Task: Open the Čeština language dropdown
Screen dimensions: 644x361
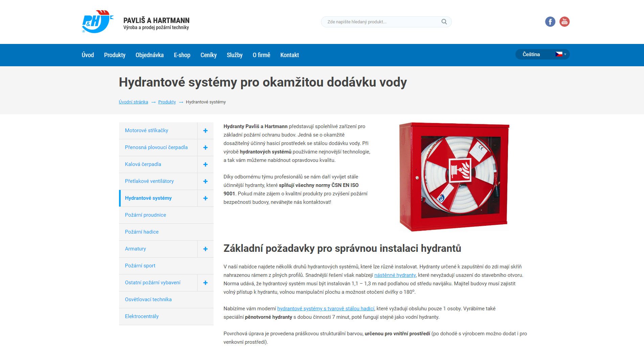Action: coord(542,54)
